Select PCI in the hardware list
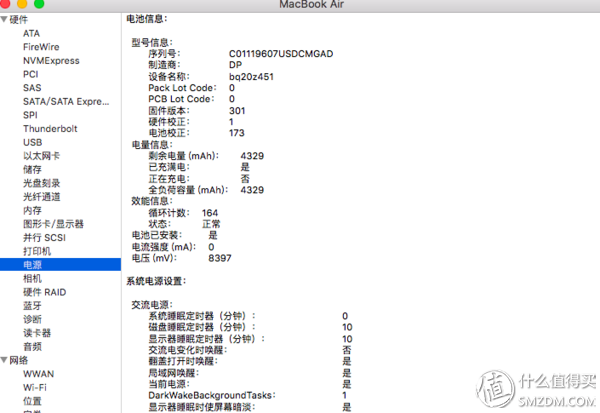Screen dimensions: 600x413 (31, 74)
